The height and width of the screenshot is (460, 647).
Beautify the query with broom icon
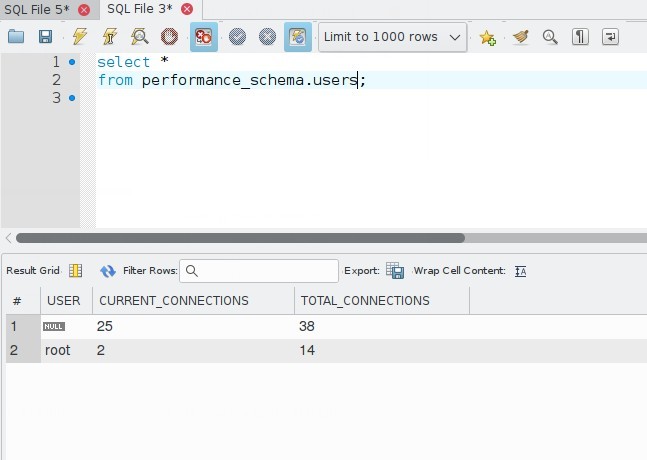click(520, 37)
